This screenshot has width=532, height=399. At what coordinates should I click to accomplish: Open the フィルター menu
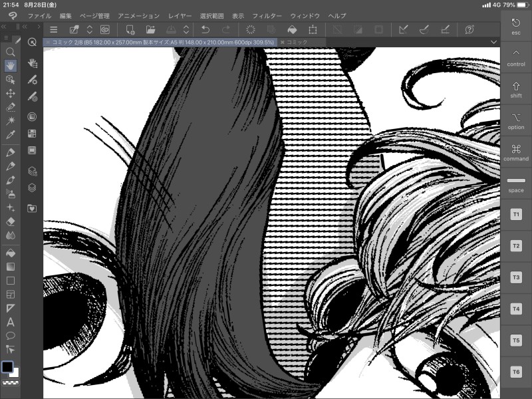pos(267,16)
